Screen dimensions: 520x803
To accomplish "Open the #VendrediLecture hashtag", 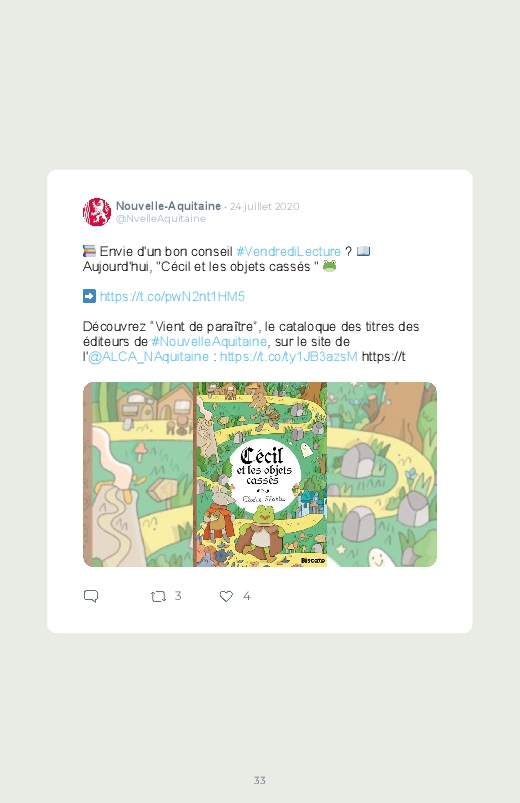I will [x=288, y=251].
